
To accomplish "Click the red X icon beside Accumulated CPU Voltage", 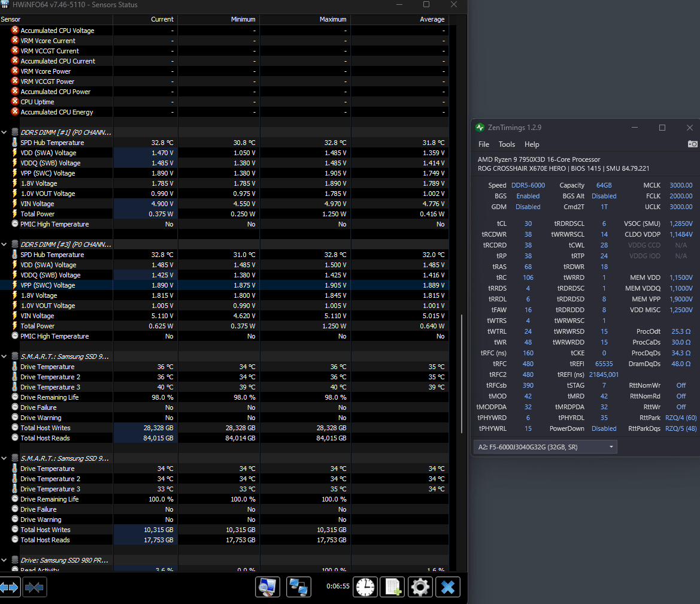I will (x=15, y=30).
